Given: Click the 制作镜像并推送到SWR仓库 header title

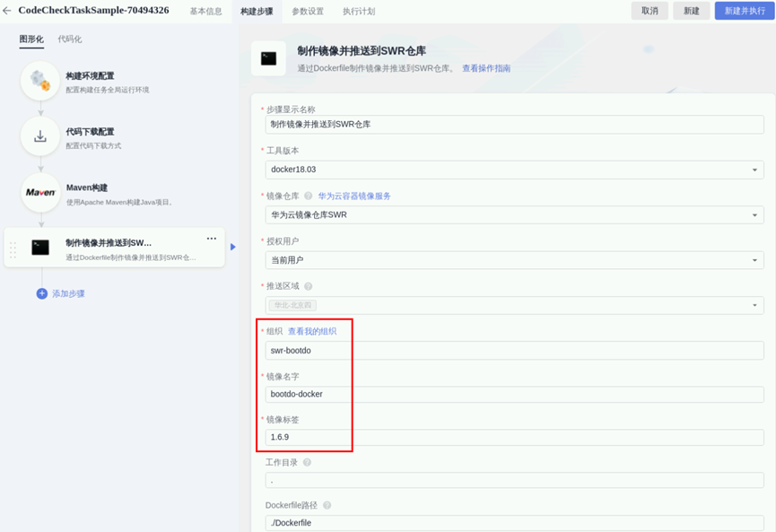Looking at the screenshot, I should click(362, 50).
